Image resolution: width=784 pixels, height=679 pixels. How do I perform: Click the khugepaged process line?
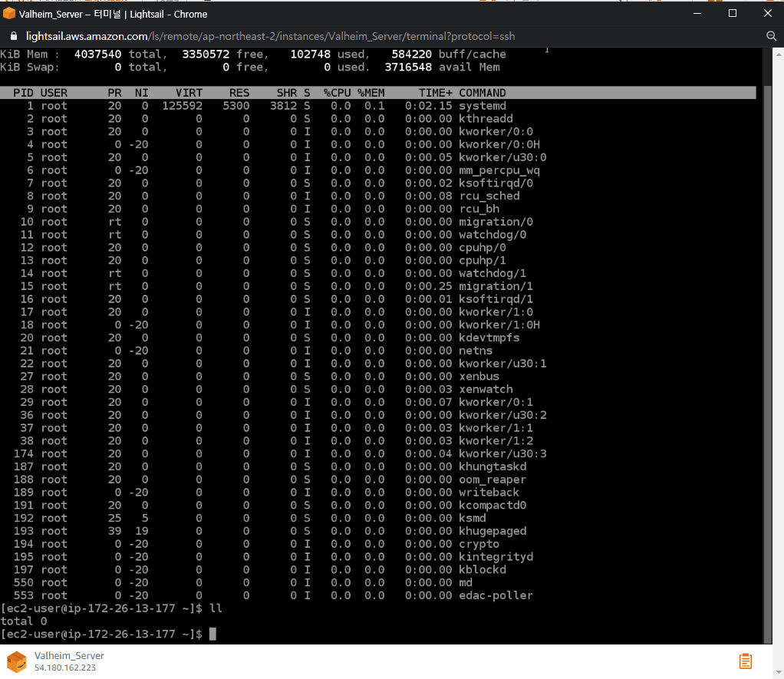492,531
